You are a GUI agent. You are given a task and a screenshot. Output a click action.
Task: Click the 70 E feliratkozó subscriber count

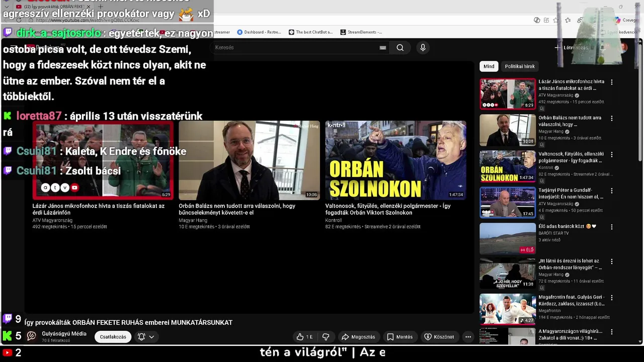[x=56, y=341]
